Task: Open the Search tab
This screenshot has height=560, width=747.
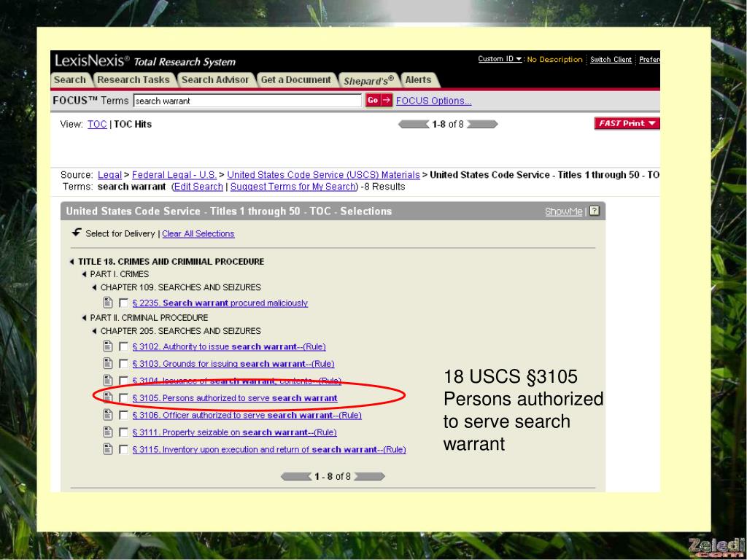Action: (70, 80)
